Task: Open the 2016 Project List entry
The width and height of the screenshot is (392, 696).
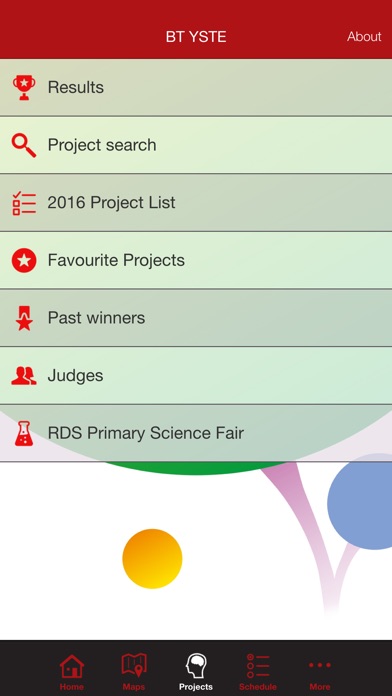Action: 196,203
